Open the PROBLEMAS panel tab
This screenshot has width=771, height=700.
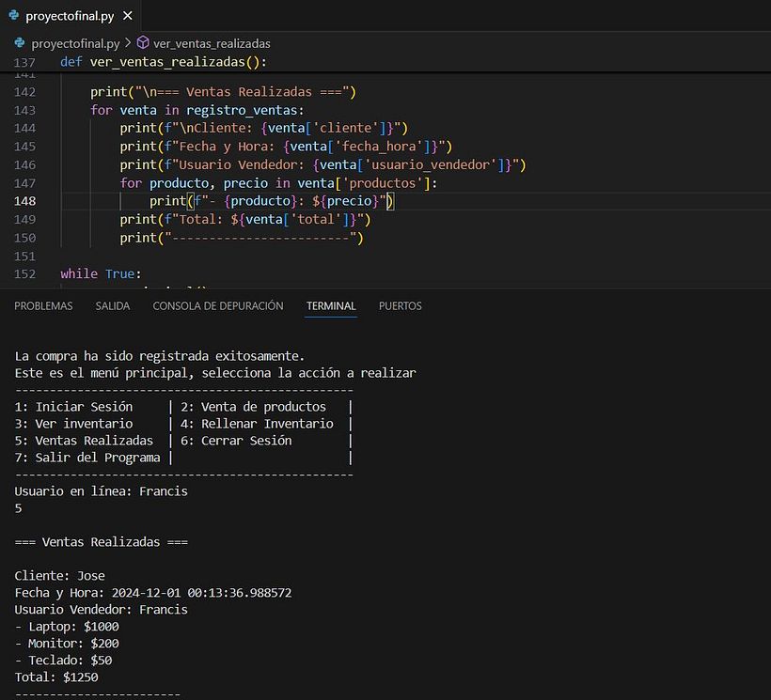[43, 306]
